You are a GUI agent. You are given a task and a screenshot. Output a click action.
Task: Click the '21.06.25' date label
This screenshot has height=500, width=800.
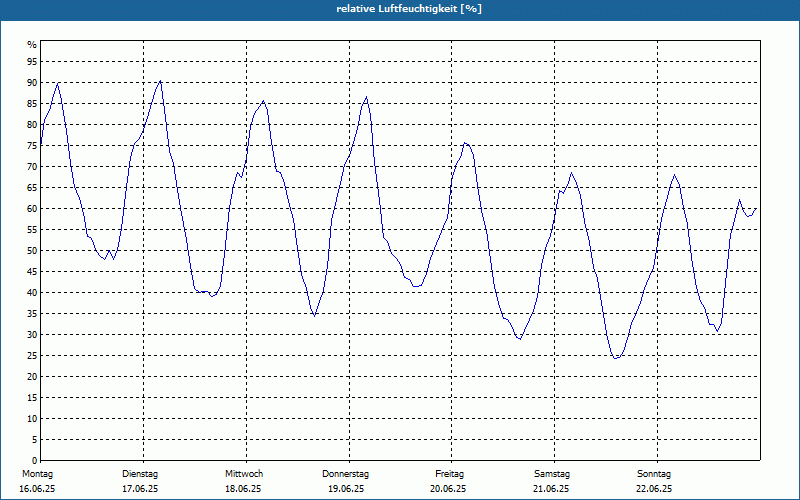coord(551,489)
